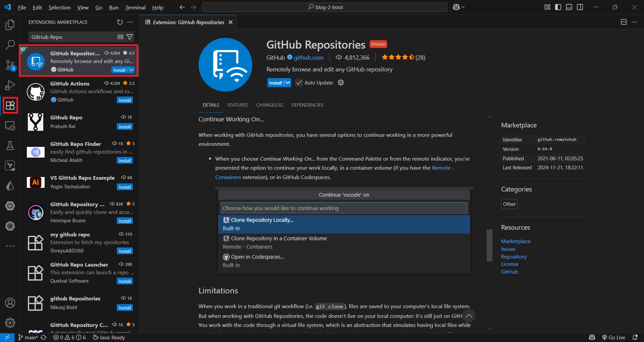Toggle Secondary Side Bar visibility
Screen dimensions: 644x342
[580, 7]
